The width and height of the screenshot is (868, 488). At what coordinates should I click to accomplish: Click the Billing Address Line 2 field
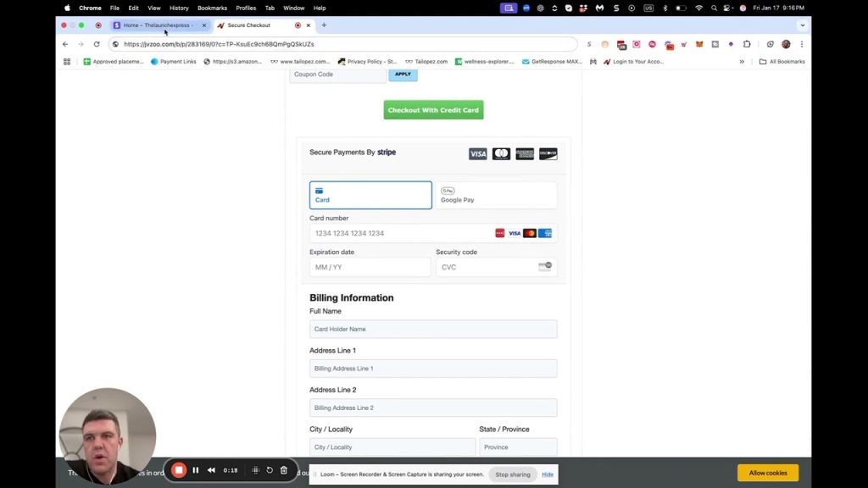[433, 408]
